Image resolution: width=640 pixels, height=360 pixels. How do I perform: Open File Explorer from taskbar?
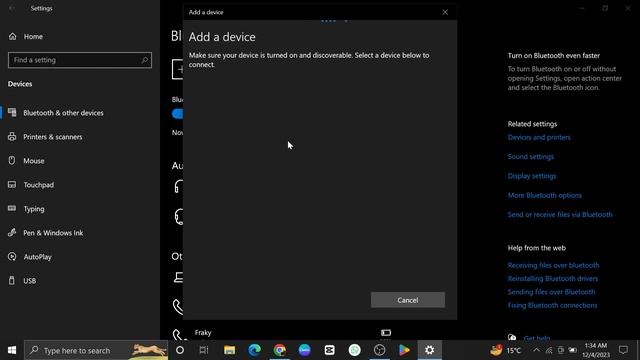229,350
